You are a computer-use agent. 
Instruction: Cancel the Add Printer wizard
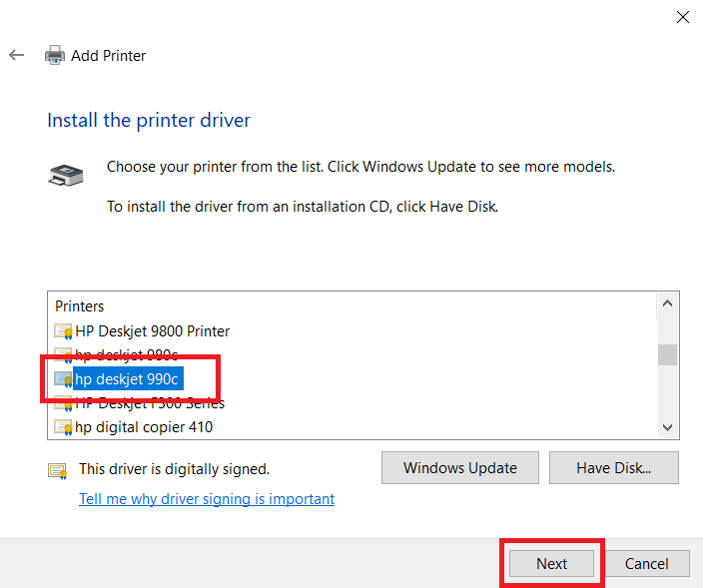point(647,563)
